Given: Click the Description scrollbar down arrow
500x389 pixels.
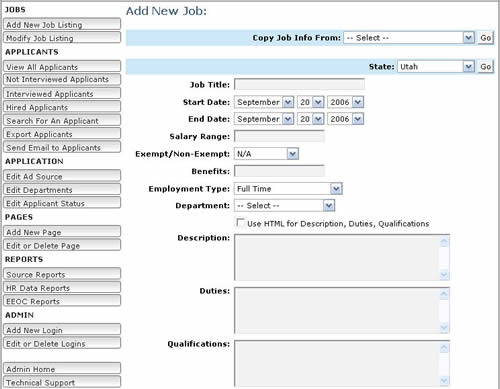Looking at the screenshot, I should point(444,274).
